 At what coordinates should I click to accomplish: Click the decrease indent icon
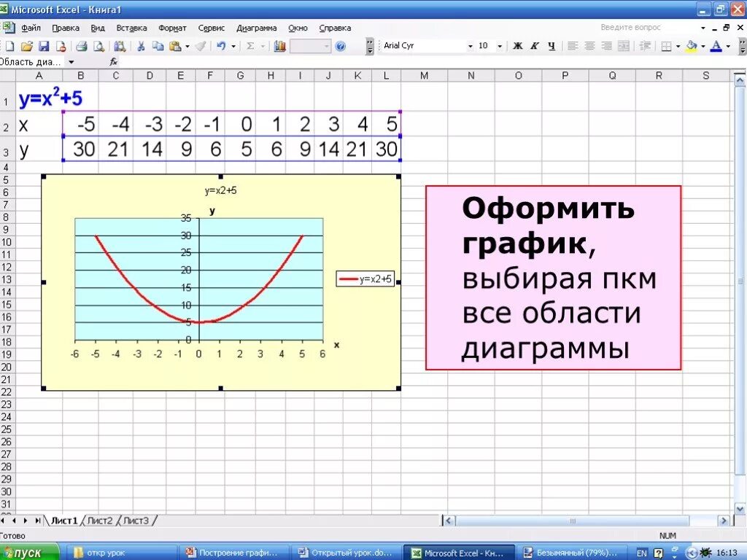645,46
